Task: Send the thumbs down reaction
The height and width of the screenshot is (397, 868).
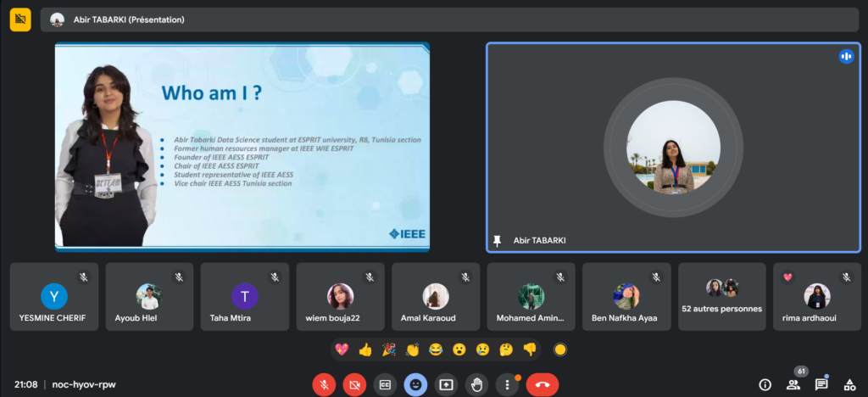Action: (x=530, y=349)
